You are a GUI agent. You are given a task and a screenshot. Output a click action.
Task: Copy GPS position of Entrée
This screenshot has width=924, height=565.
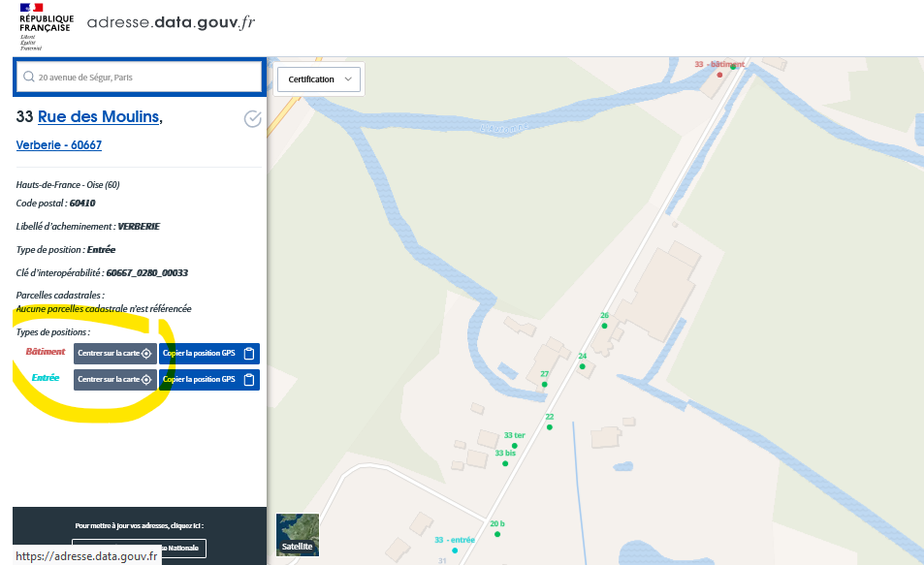point(209,380)
